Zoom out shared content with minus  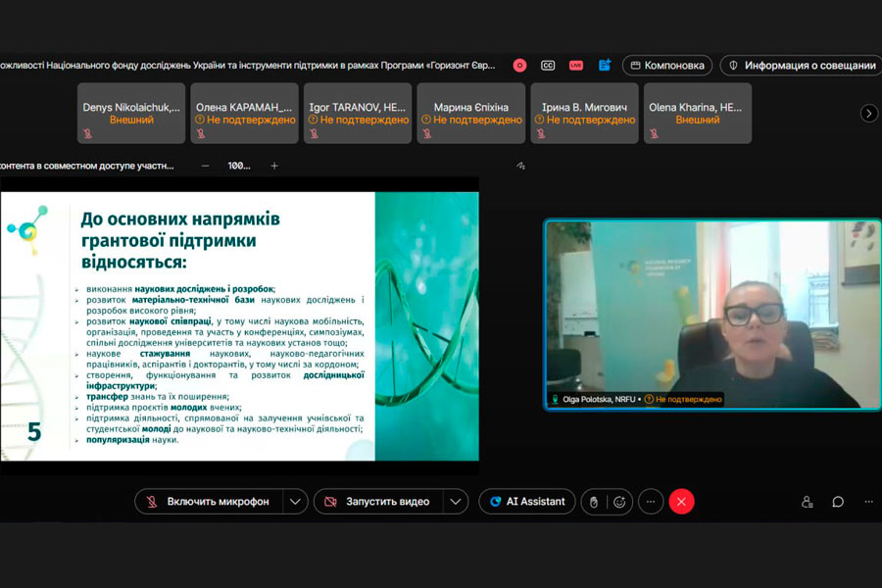tap(205, 166)
